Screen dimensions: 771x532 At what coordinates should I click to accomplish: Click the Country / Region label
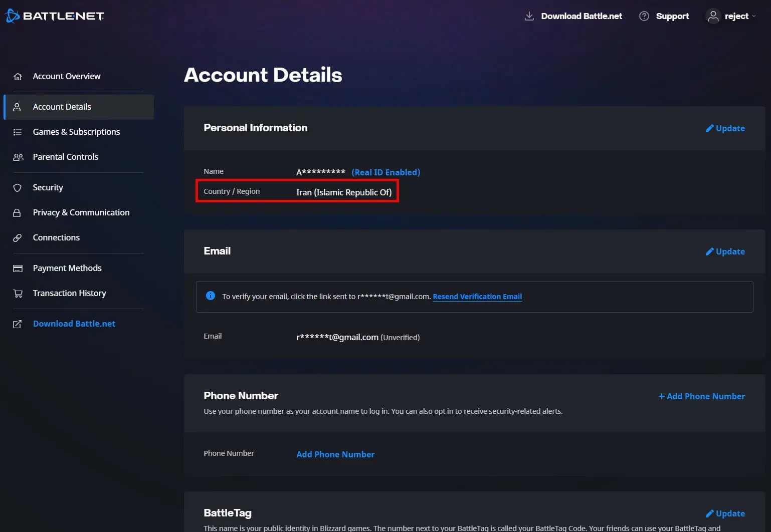[x=232, y=191]
